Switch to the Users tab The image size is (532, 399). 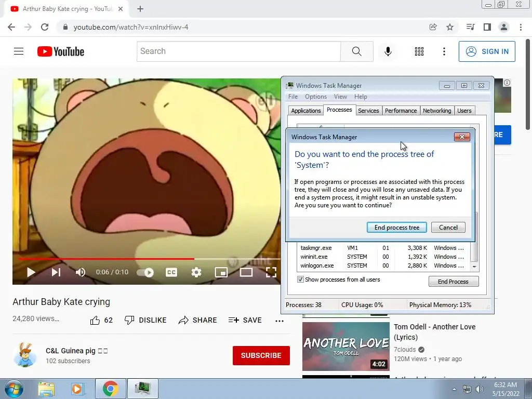click(x=464, y=111)
